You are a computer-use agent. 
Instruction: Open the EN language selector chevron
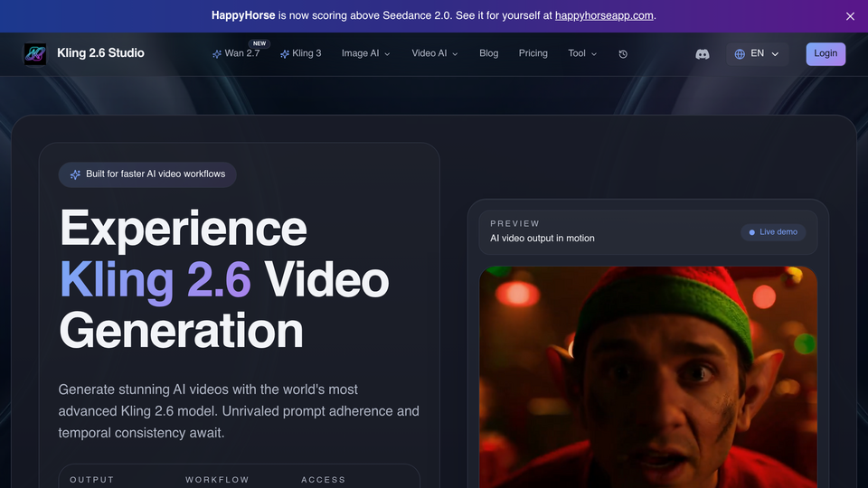point(775,53)
